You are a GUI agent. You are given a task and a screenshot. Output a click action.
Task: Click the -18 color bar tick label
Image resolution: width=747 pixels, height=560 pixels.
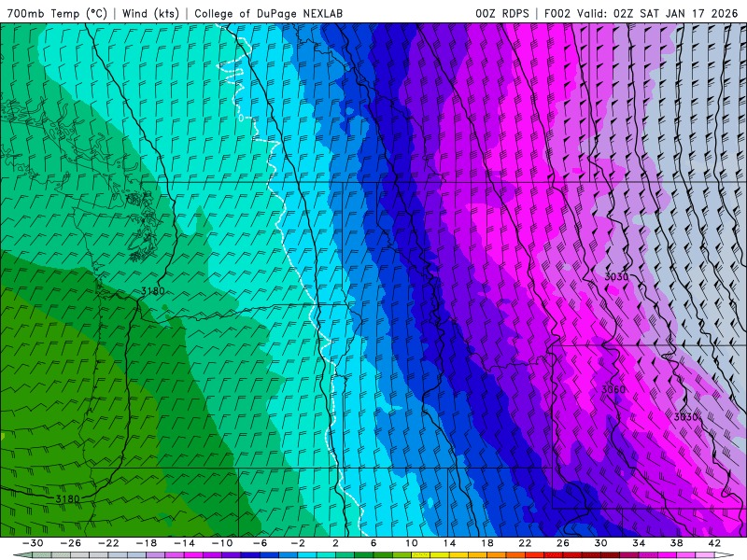(x=147, y=543)
